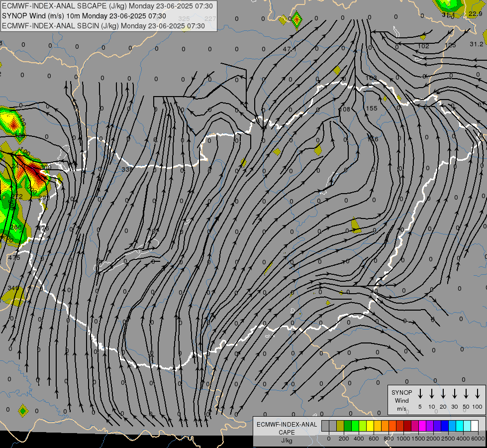Click the SBCAPE title line in header
The height and width of the screenshot is (448, 487).
point(107,6)
